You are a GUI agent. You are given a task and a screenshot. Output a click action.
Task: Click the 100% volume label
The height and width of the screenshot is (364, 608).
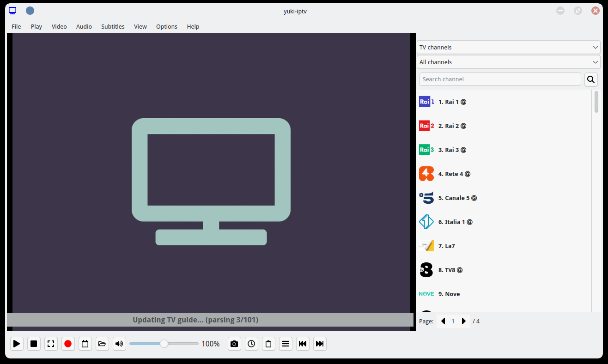coord(211,344)
